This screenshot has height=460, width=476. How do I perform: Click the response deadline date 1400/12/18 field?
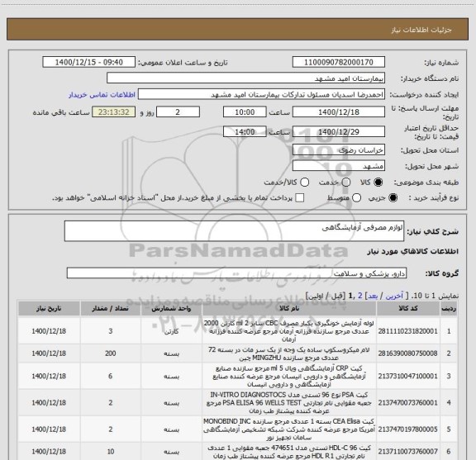pyautogui.click(x=339, y=112)
